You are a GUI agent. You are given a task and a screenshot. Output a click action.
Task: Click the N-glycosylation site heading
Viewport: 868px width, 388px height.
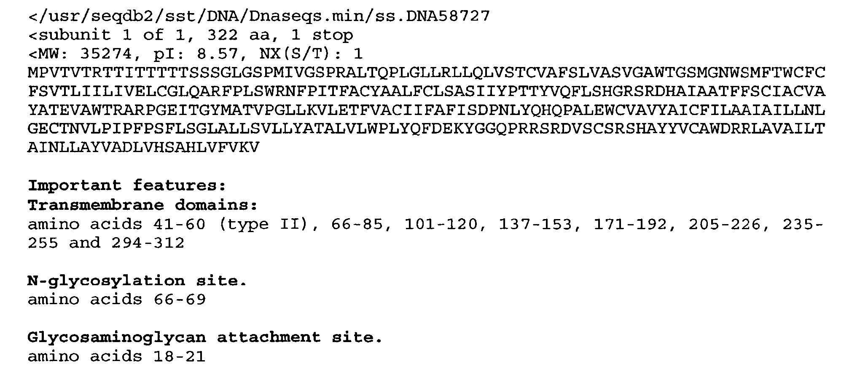pyautogui.click(x=137, y=281)
